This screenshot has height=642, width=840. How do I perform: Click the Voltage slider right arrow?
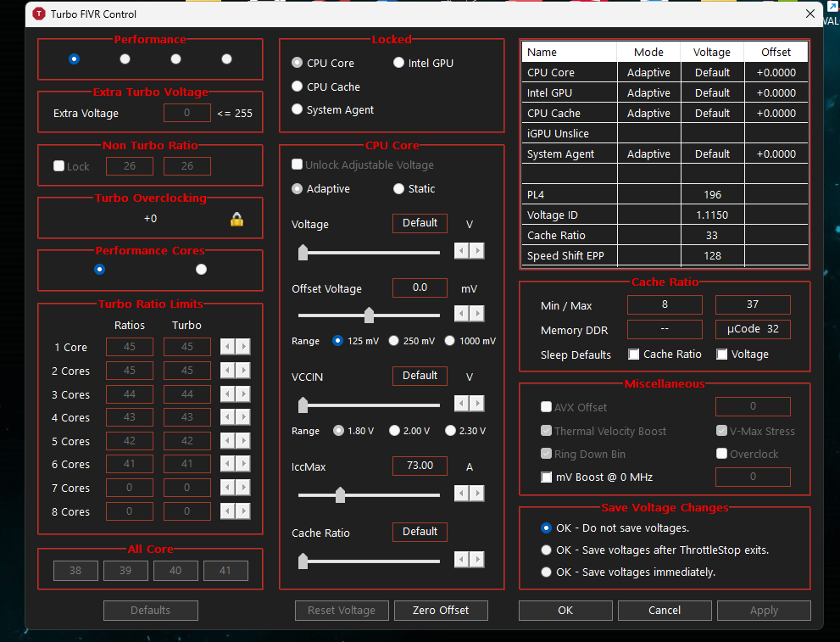(x=476, y=250)
